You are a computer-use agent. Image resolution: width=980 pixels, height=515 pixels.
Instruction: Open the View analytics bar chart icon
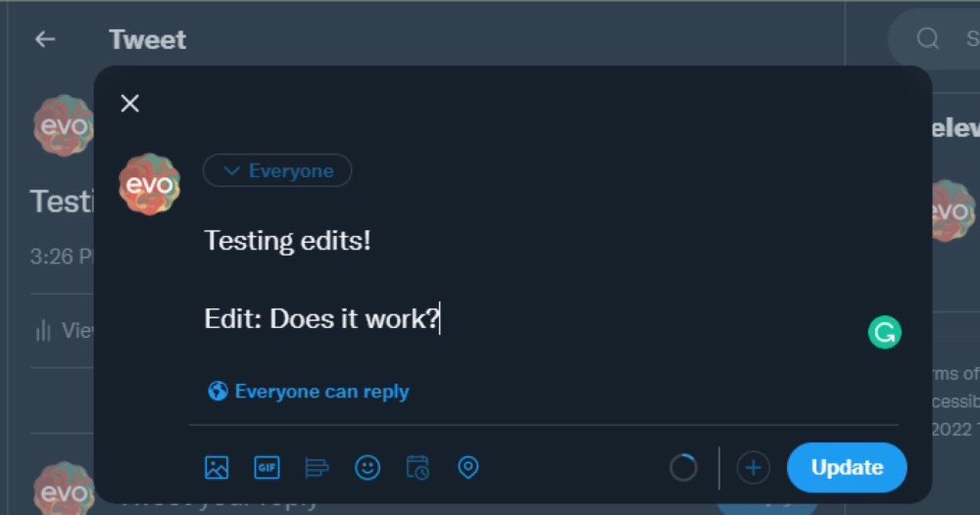click(43, 330)
